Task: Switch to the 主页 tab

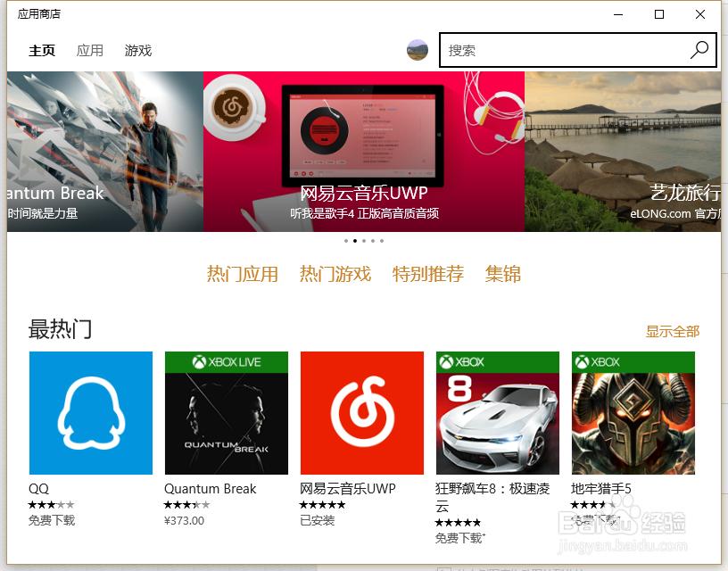Action: click(42, 50)
